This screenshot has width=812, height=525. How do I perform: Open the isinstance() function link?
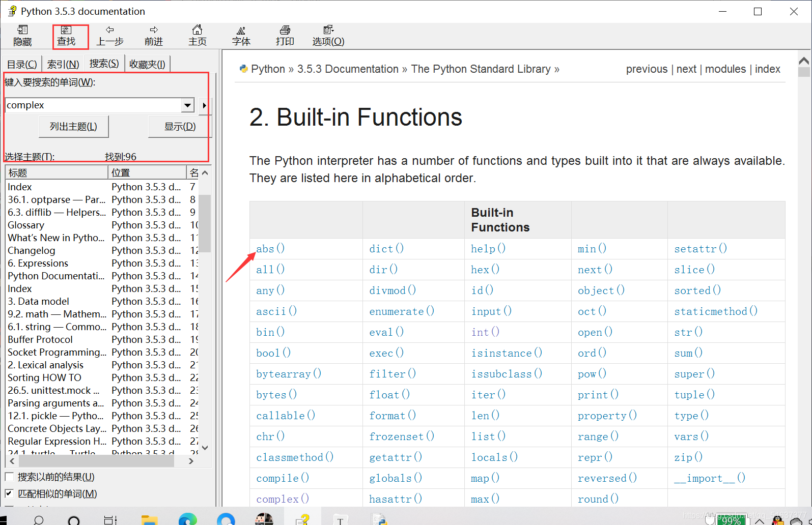[x=507, y=353]
